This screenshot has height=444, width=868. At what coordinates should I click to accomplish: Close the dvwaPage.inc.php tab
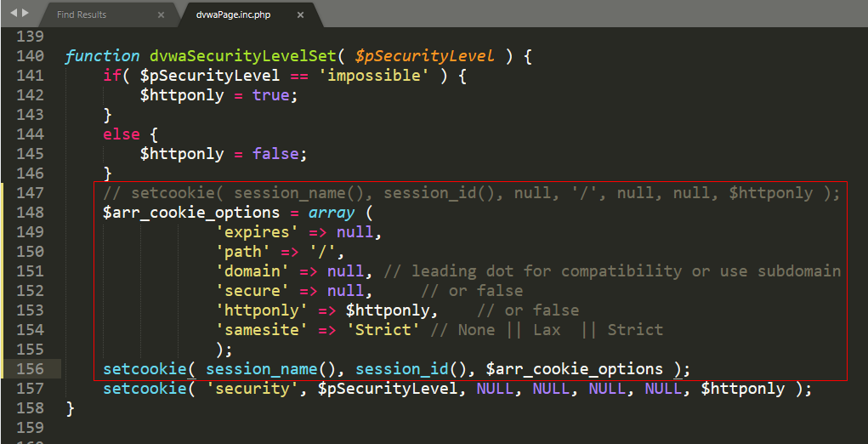[300, 15]
